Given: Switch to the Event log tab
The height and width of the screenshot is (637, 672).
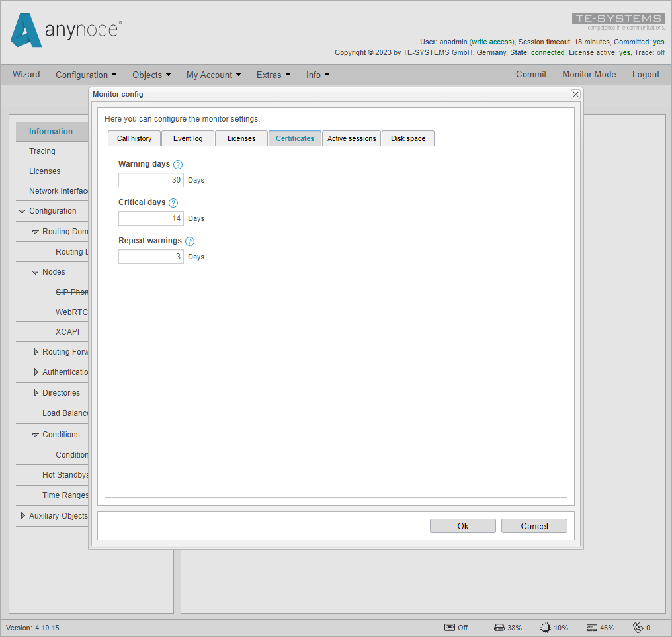Looking at the screenshot, I should pyautogui.click(x=187, y=138).
